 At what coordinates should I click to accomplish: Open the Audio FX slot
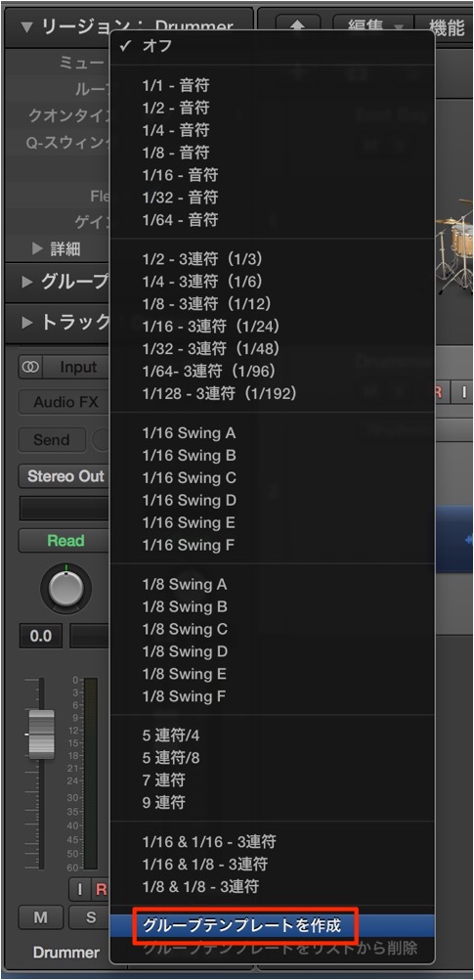65,402
